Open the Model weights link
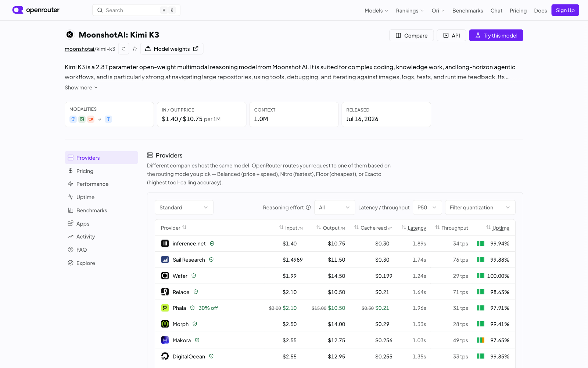588x368 pixels. coord(172,49)
